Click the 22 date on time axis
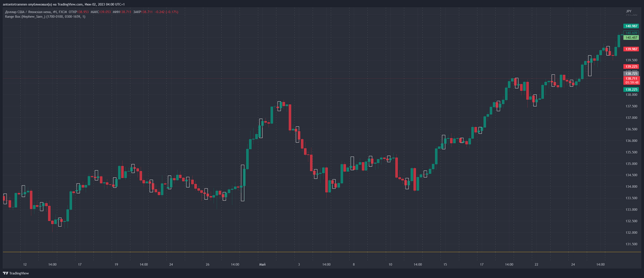This screenshot has width=644, height=278. 537,265
